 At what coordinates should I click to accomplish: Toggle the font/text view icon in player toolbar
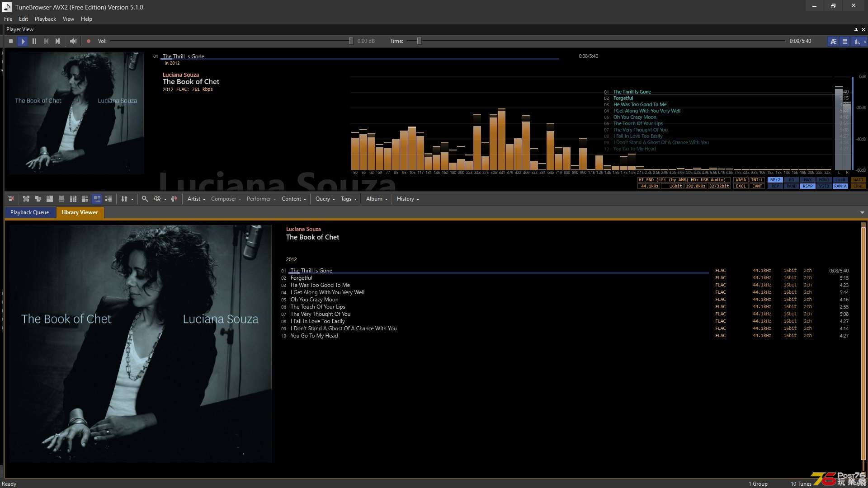[833, 41]
